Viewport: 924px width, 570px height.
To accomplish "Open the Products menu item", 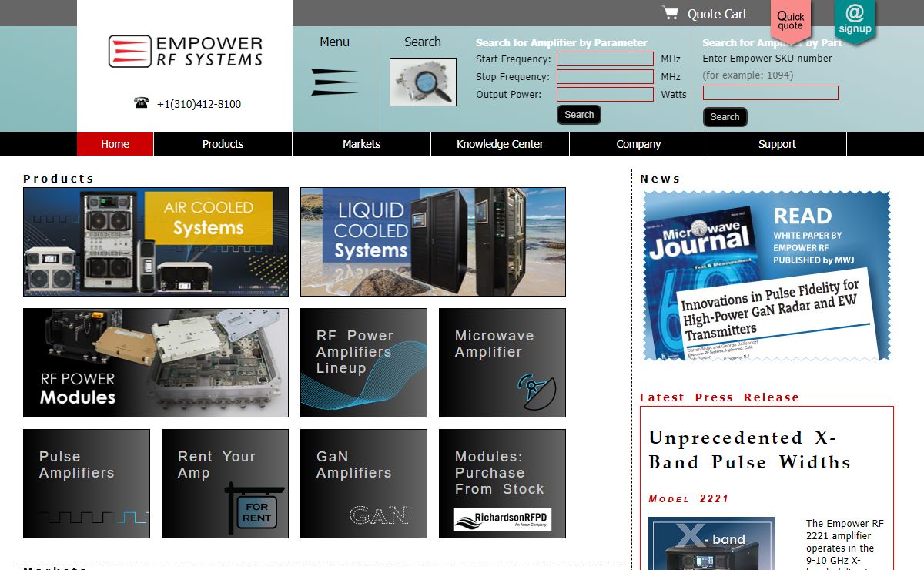I will tap(223, 144).
